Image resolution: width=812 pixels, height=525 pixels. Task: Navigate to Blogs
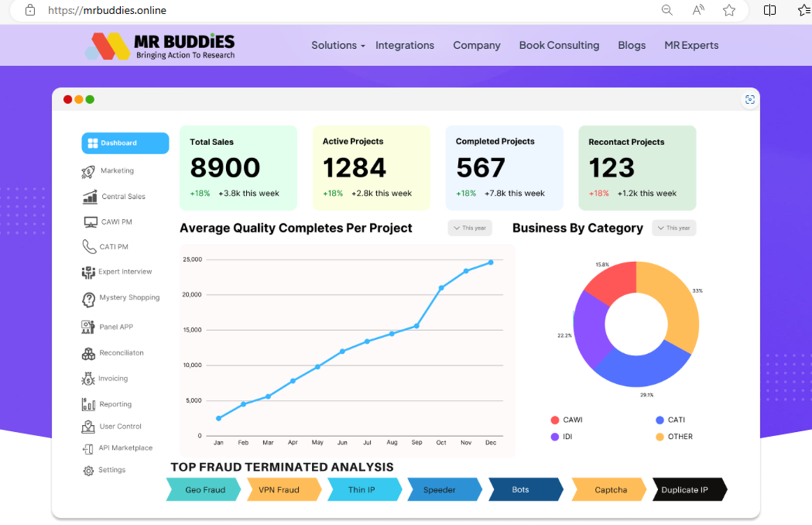coord(632,46)
